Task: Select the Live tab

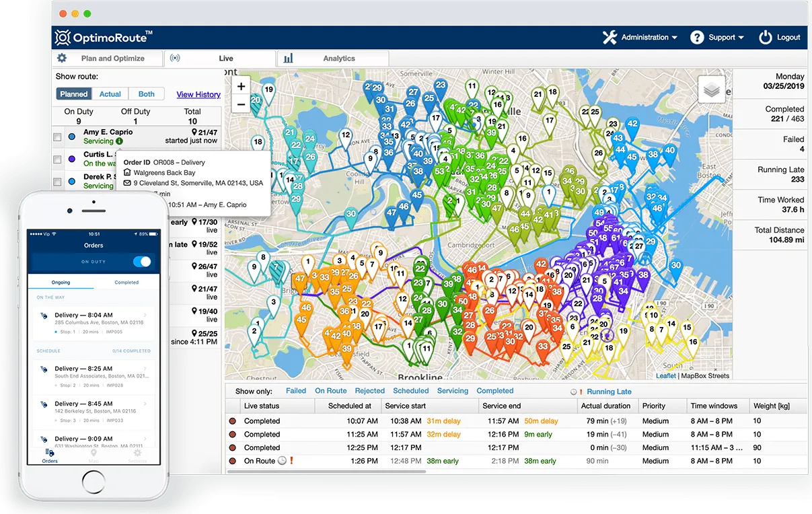Action: click(219, 59)
